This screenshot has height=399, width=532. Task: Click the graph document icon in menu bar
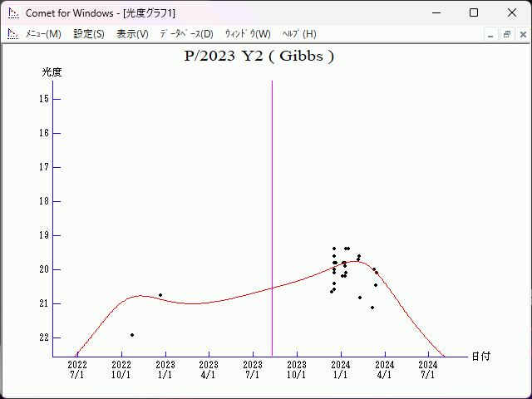(x=12, y=34)
